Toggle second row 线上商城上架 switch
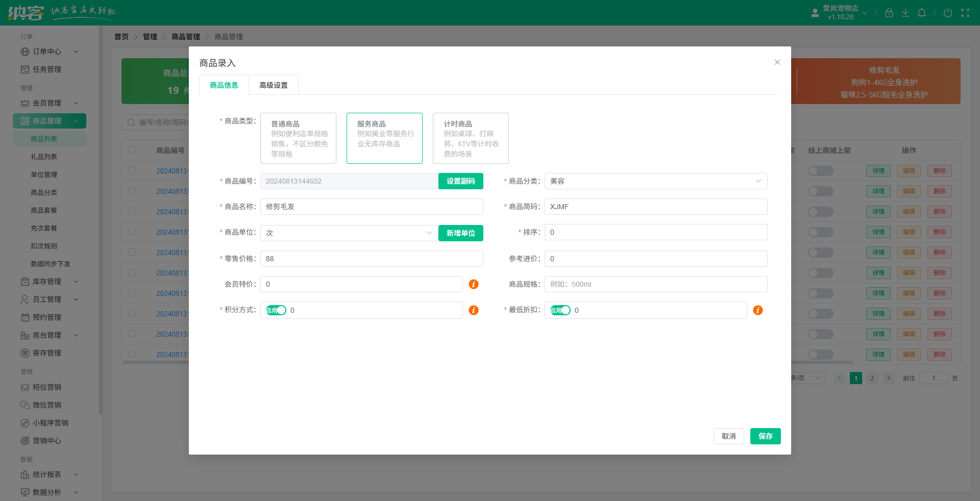This screenshot has width=980, height=501. click(x=821, y=191)
